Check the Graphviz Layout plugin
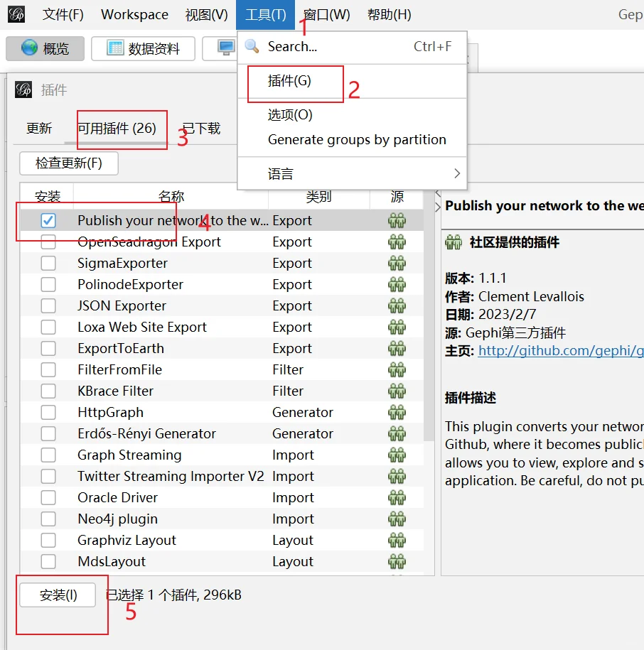Image resolution: width=644 pixels, height=650 pixels. point(48,540)
